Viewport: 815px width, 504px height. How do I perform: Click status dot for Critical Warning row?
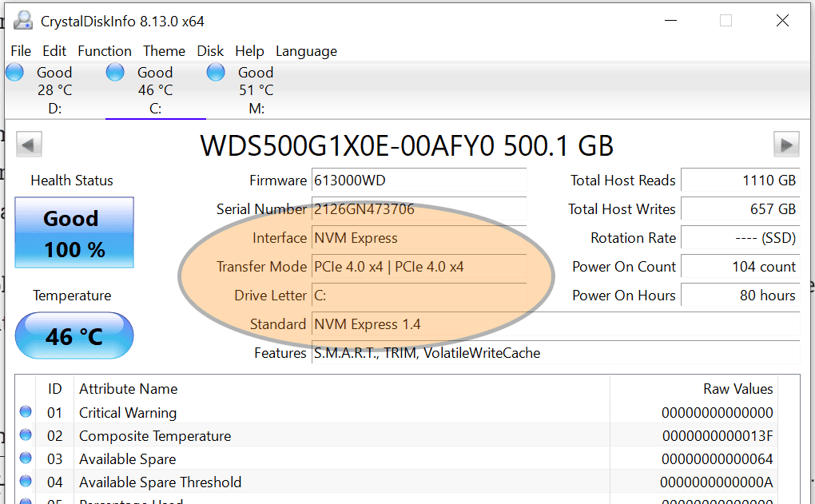(x=26, y=411)
